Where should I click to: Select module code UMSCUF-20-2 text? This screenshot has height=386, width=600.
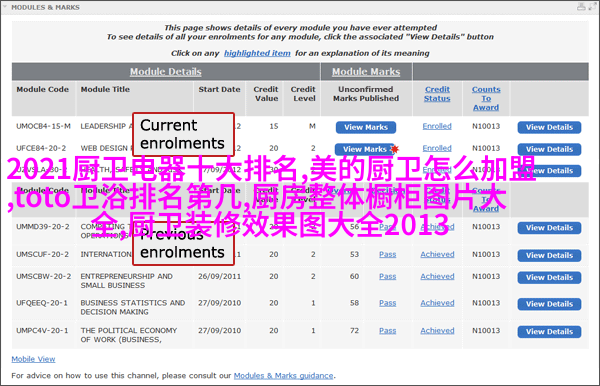click(42, 254)
